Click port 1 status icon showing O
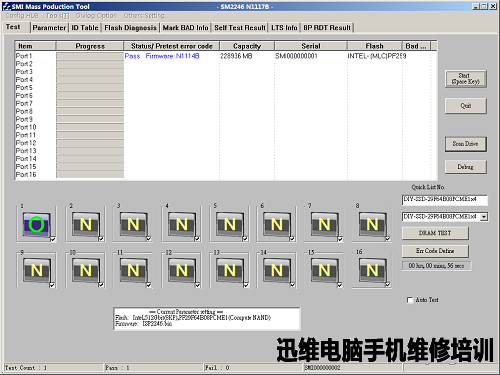Image resolution: width=500 pixels, height=375 pixels. (x=36, y=224)
